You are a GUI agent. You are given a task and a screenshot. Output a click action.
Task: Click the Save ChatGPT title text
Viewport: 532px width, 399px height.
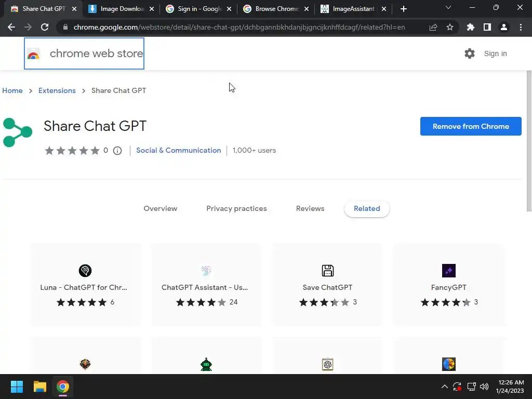[327, 287]
